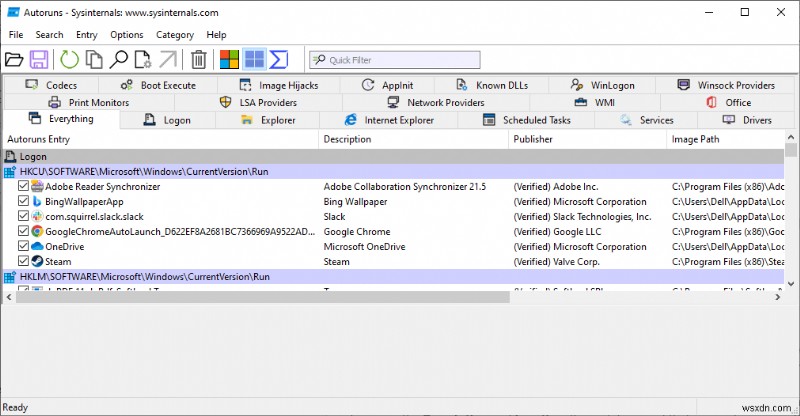The image size is (800, 416).
Task: Open the Category menu
Action: pyautogui.click(x=175, y=35)
